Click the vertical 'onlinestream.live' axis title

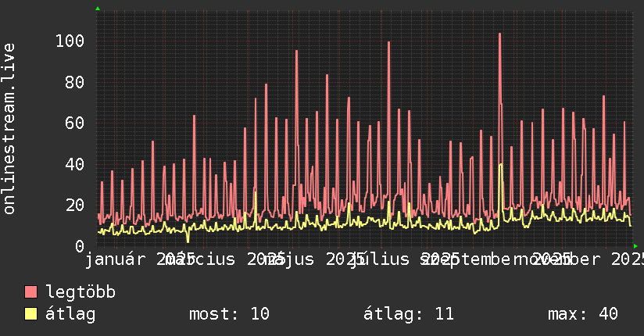(x=9, y=129)
